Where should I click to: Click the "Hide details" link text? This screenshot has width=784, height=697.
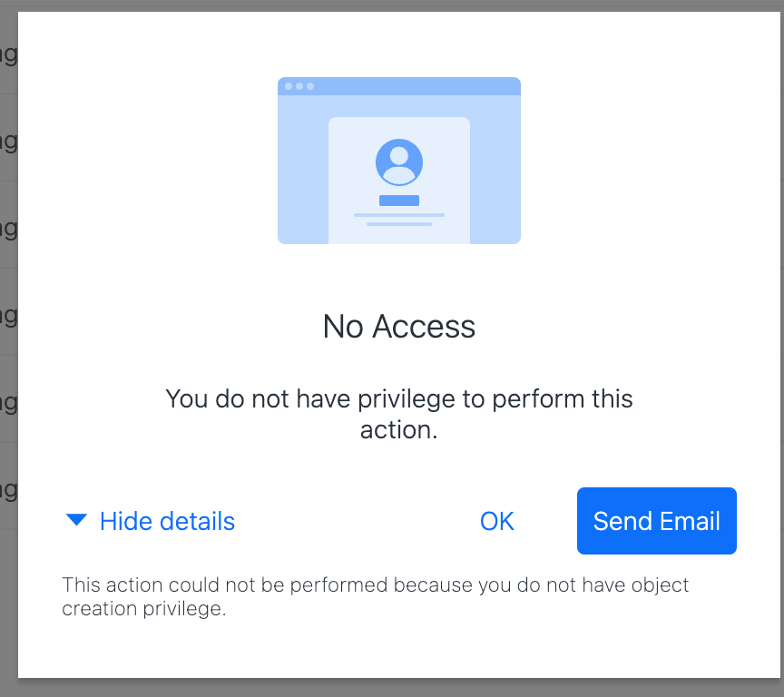coord(167,521)
